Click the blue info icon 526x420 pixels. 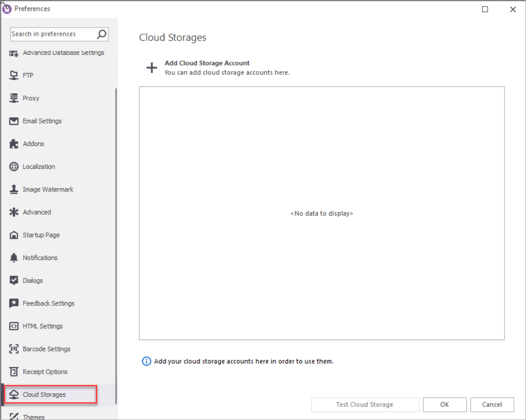[x=147, y=361]
